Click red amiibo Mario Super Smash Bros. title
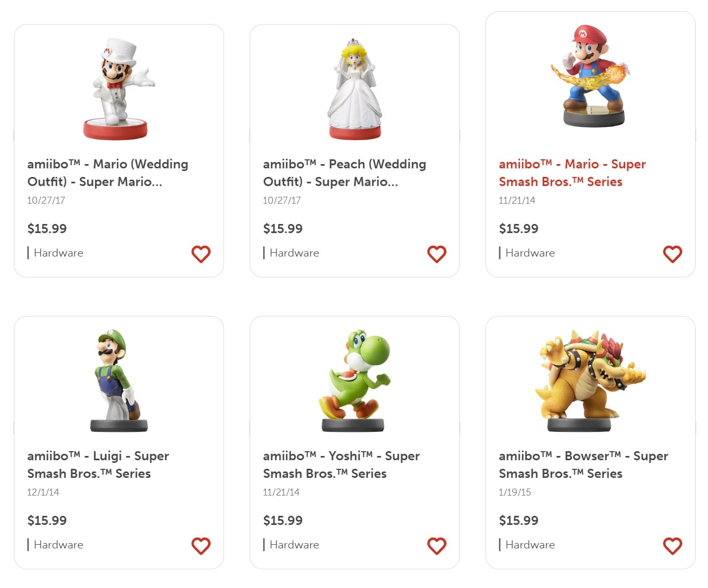 pyautogui.click(x=572, y=173)
